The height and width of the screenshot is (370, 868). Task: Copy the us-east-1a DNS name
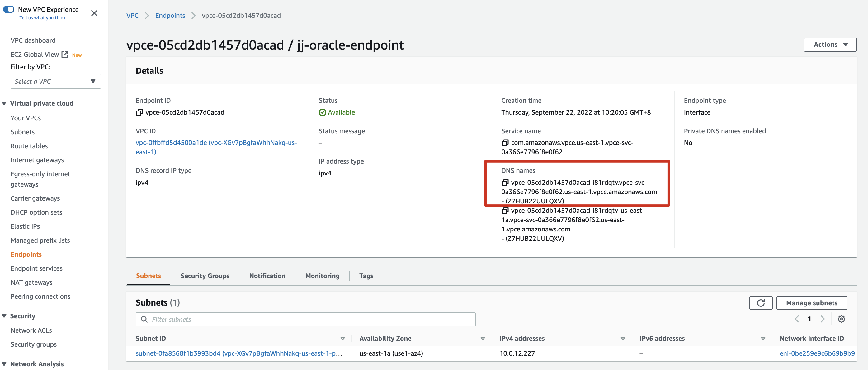coord(505,211)
